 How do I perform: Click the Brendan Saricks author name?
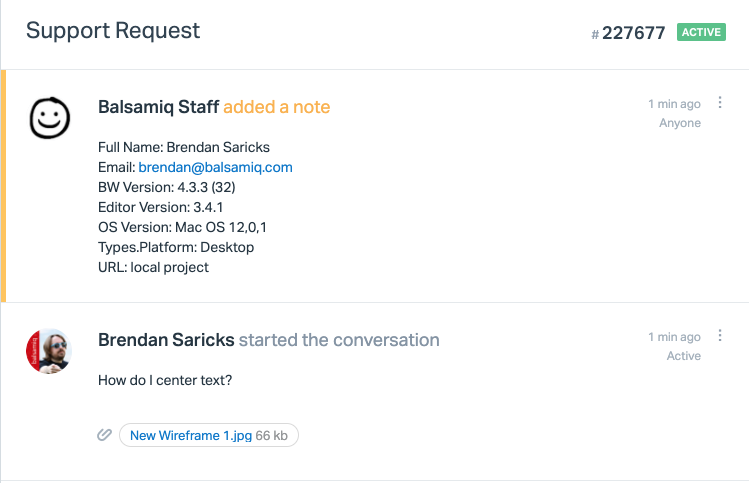click(x=166, y=340)
